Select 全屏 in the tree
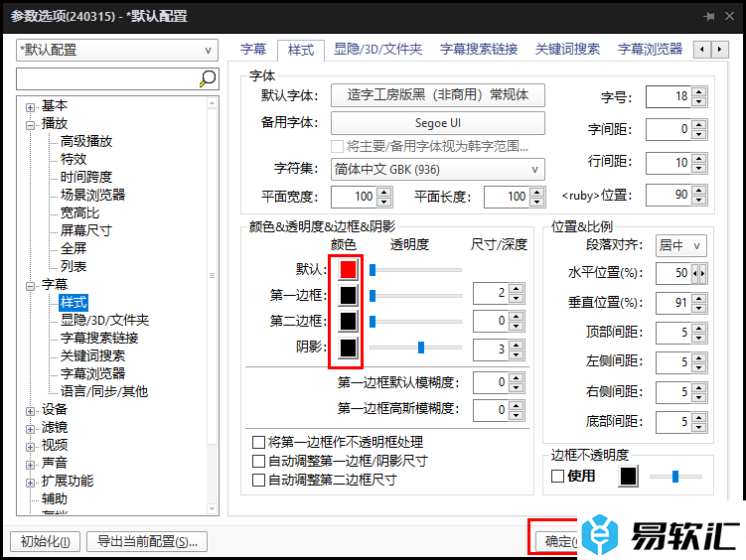This screenshot has height=560, width=746. [74, 248]
